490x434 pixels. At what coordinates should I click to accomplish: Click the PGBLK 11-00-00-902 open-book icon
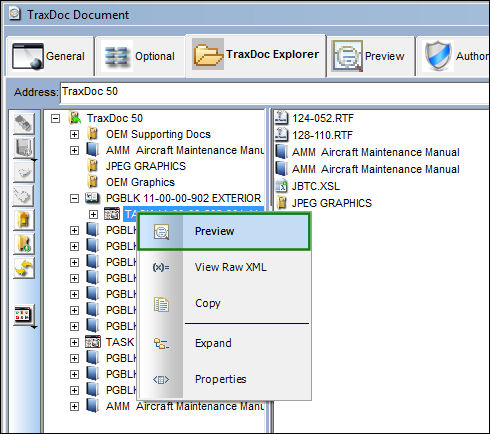pos(92,198)
